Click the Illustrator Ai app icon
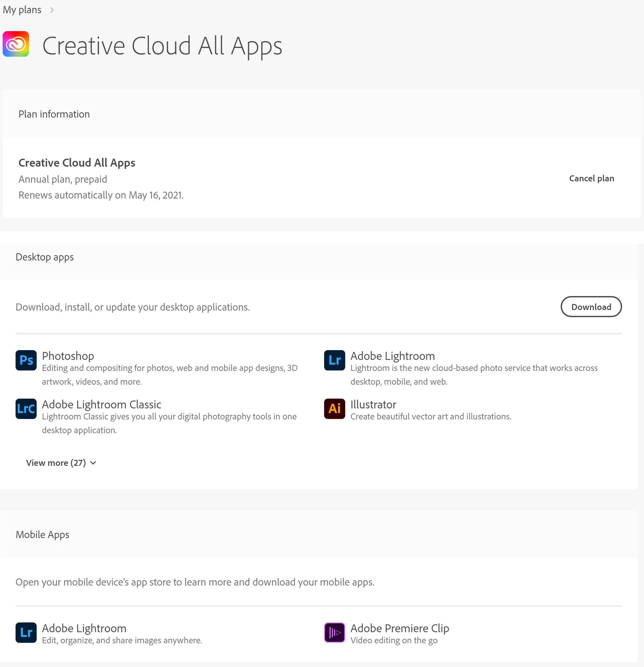 pyautogui.click(x=334, y=408)
